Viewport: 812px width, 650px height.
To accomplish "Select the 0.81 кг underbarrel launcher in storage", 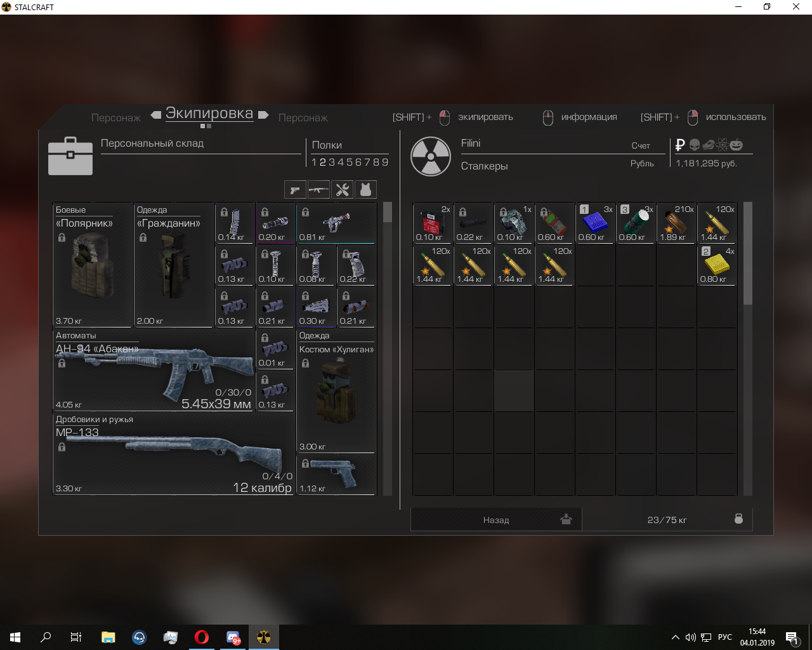I will (x=336, y=223).
